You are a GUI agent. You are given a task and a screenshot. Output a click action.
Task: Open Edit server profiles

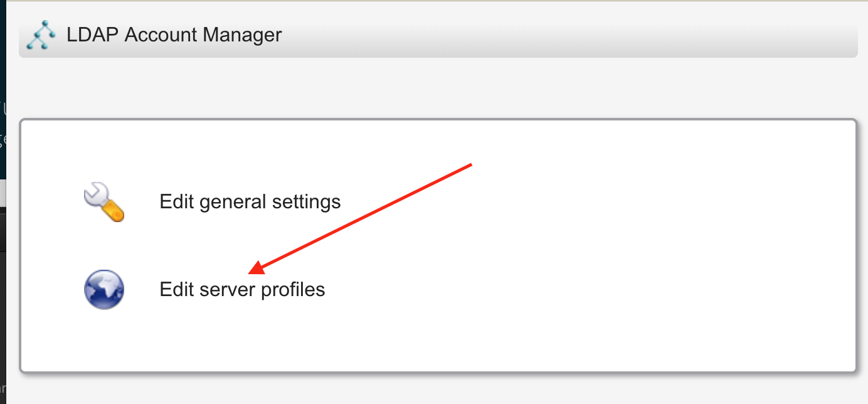242,289
